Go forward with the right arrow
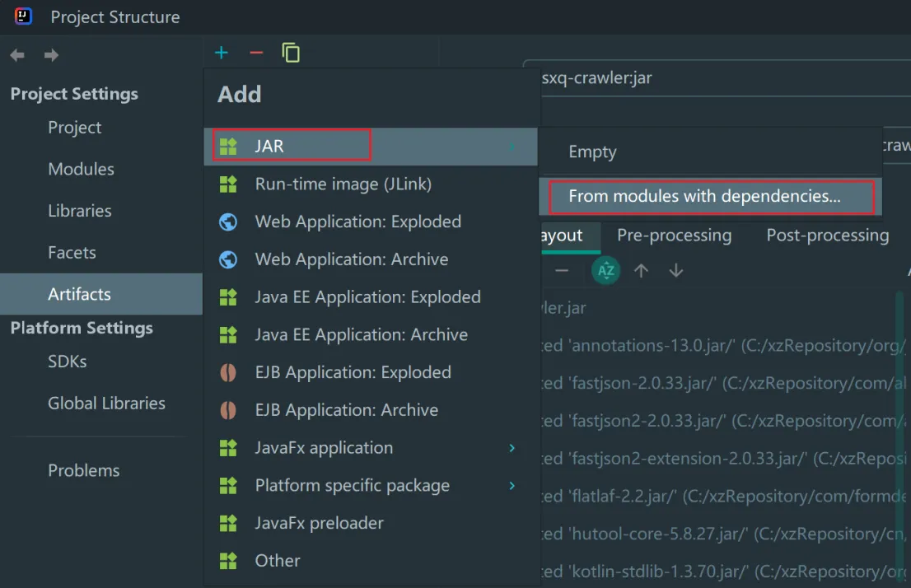 coord(51,55)
